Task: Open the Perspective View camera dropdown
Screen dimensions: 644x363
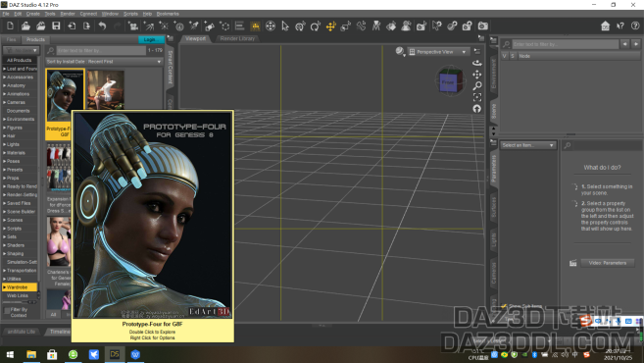Action: point(438,52)
